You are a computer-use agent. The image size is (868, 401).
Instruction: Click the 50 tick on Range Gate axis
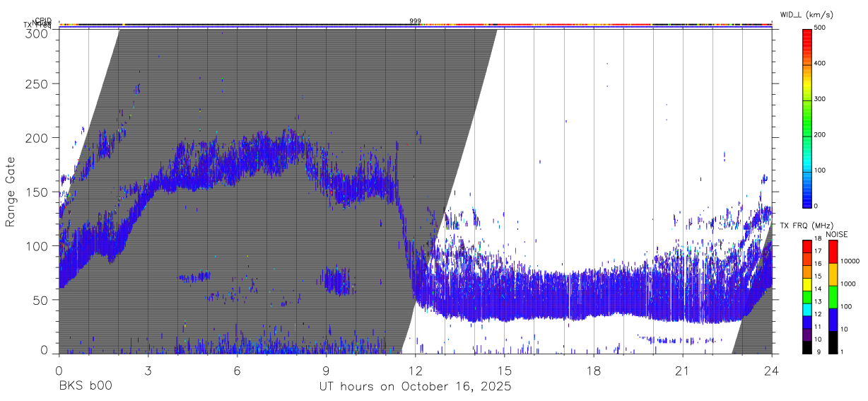point(42,300)
